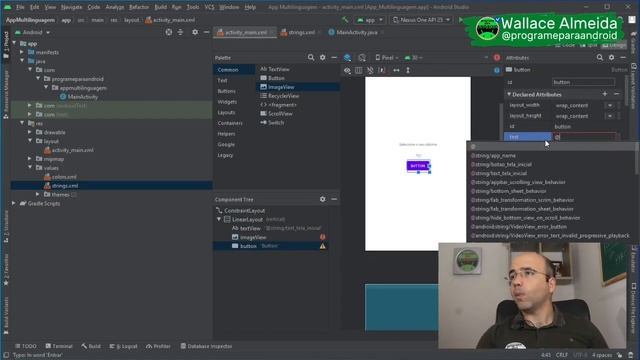Image resolution: width=640 pixels, height=360 pixels.
Task: Click the scroll from source target icon
Action: pos(169,32)
